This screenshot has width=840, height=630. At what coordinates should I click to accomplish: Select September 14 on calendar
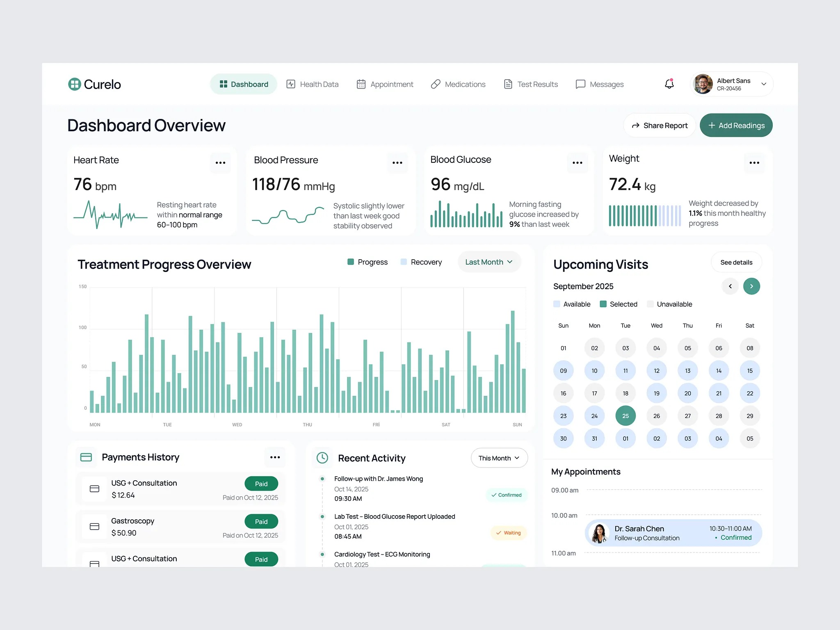719,371
